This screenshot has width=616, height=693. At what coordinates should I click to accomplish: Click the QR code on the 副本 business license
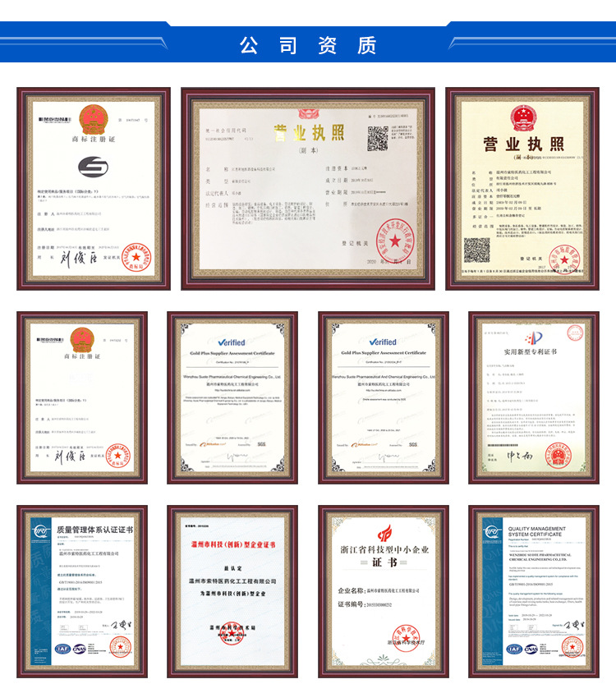pos(378,138)
